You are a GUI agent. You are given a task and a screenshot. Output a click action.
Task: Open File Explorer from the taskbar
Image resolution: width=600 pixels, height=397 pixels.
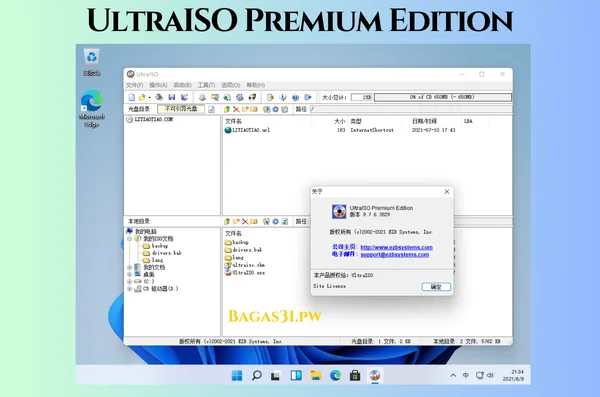click(x=315, y=376)
